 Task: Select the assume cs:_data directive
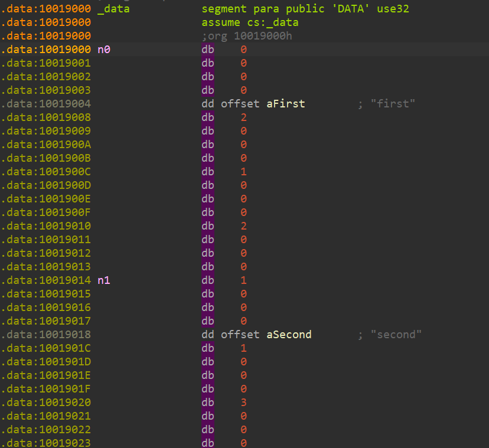pos(250,22)
